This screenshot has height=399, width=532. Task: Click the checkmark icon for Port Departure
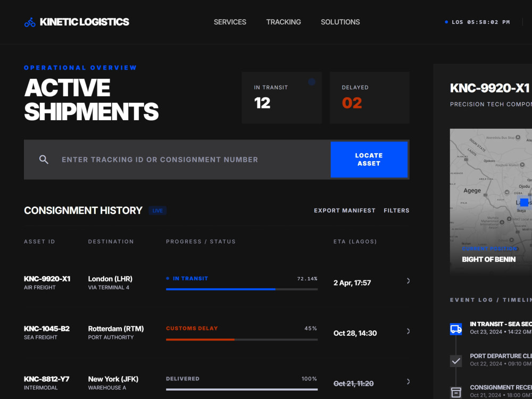coord(456,361)
